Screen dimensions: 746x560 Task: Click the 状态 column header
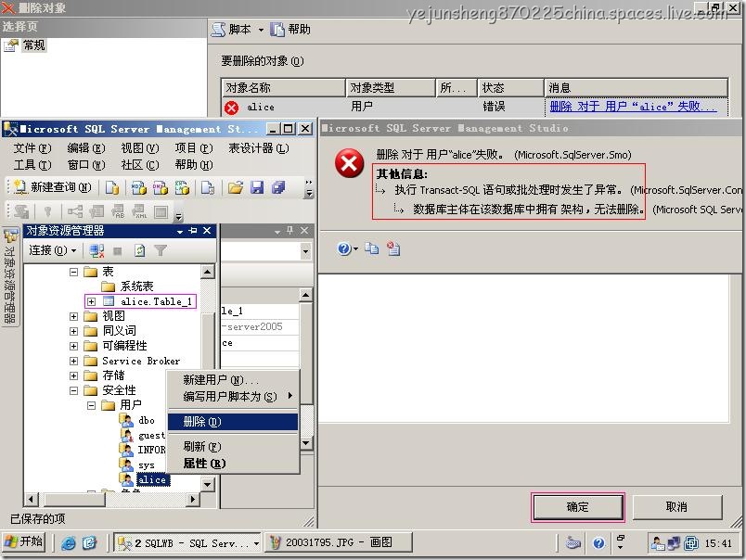click(x=510, y=88)
